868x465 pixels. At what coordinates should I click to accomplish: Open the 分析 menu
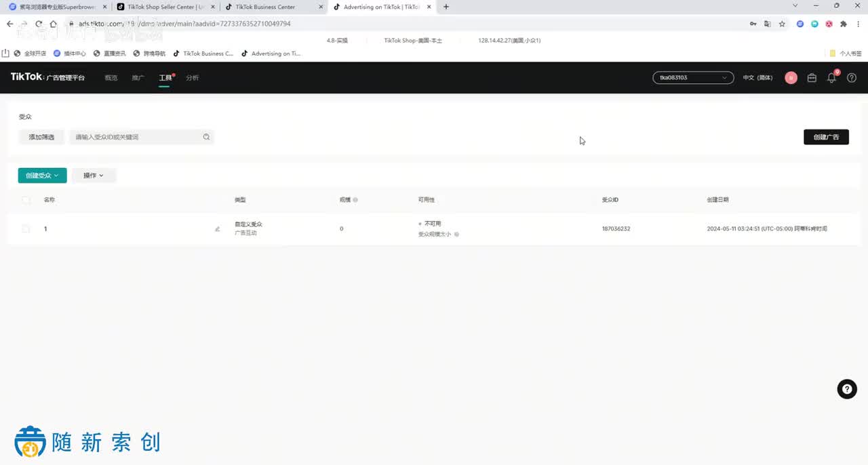point(192,78)
